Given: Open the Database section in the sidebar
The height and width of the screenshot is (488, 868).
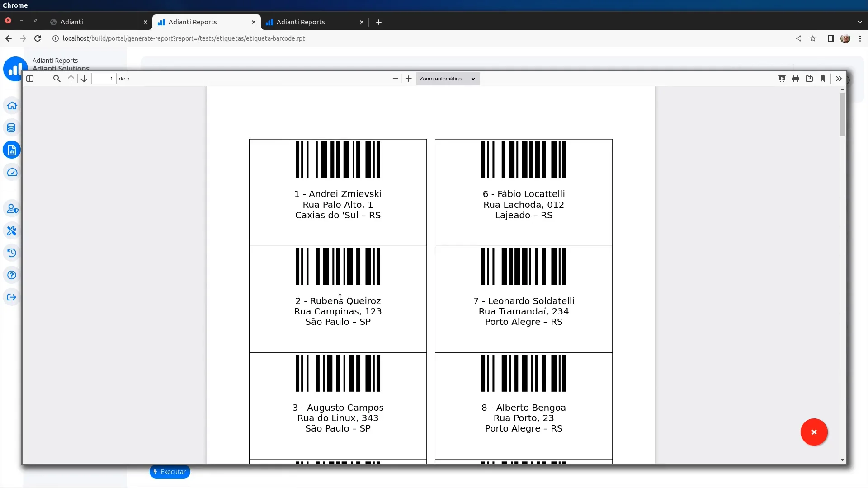Looking at the screenshot, I should (11, 128).
